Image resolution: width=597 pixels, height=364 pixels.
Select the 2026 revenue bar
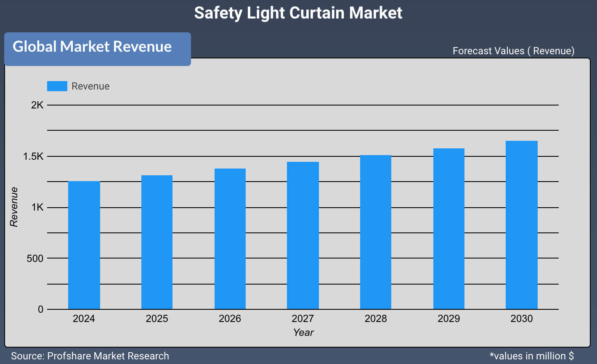point(230,239)
